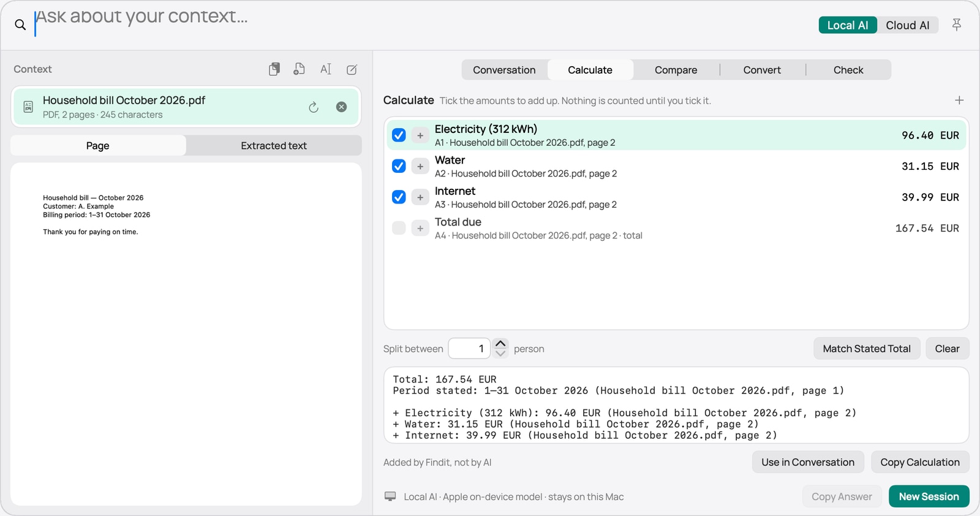Click the Copy Answer button
Screen dimensions: 980x516
tap(842, 496)
